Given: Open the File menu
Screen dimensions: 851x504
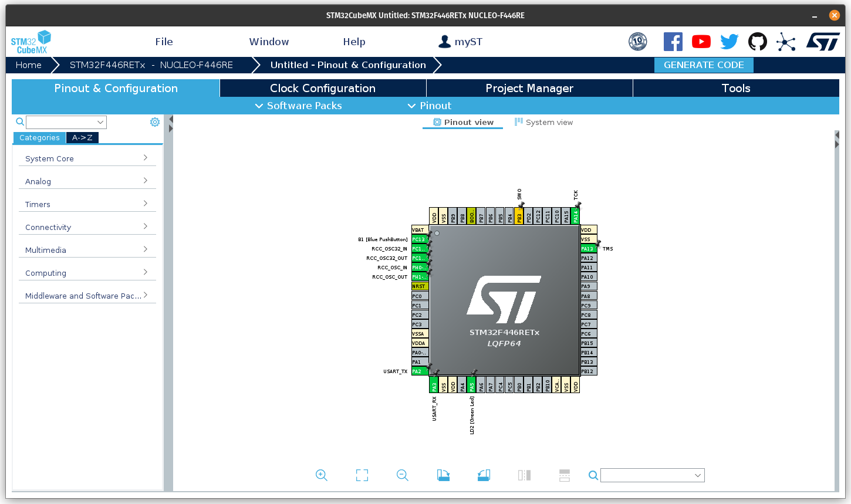Looking at the screenshot, I should [164, 42].
